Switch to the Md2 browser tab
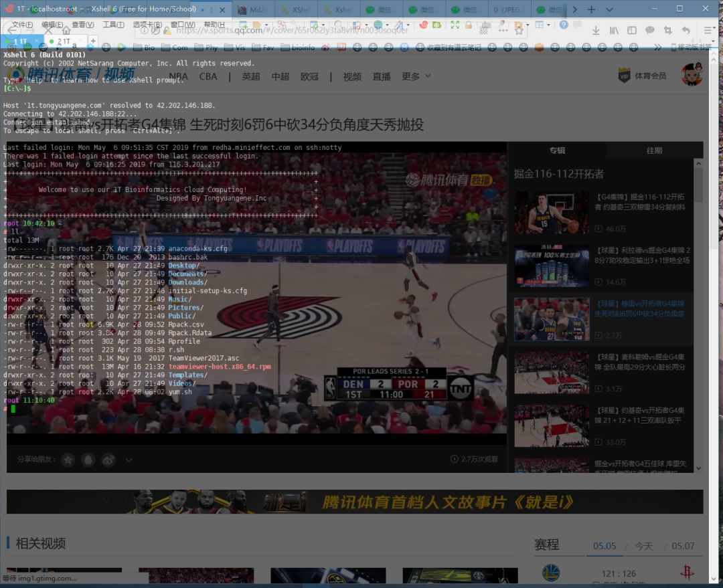 [254, 9]
